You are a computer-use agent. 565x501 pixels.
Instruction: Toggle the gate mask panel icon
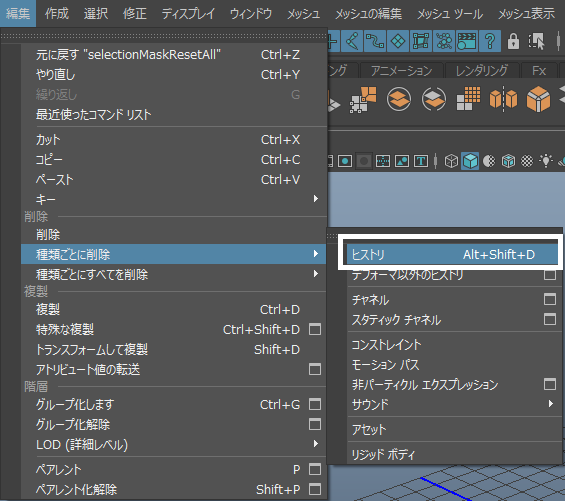(364, 161)
